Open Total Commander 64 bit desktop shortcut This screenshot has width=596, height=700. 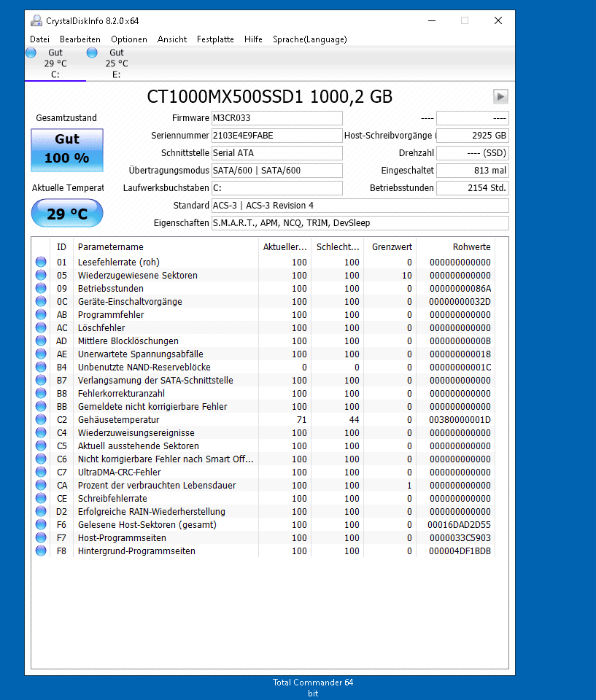pyautogui.click(x=313, y=688)
